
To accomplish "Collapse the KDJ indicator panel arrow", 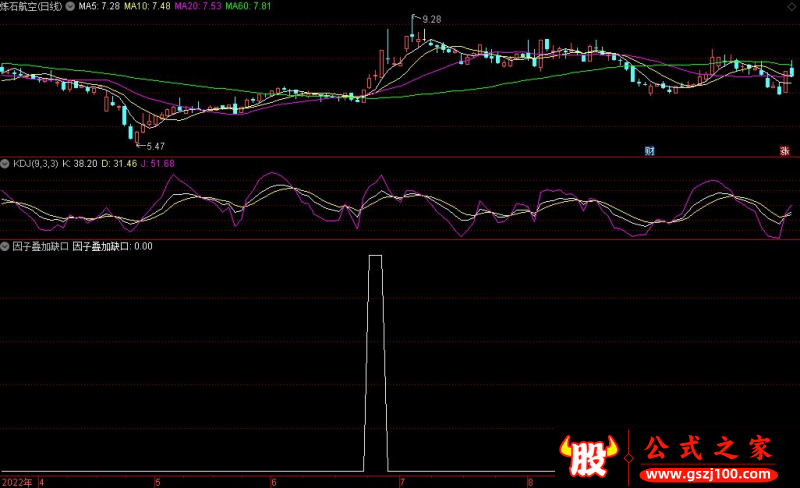I will click(5, 163).
